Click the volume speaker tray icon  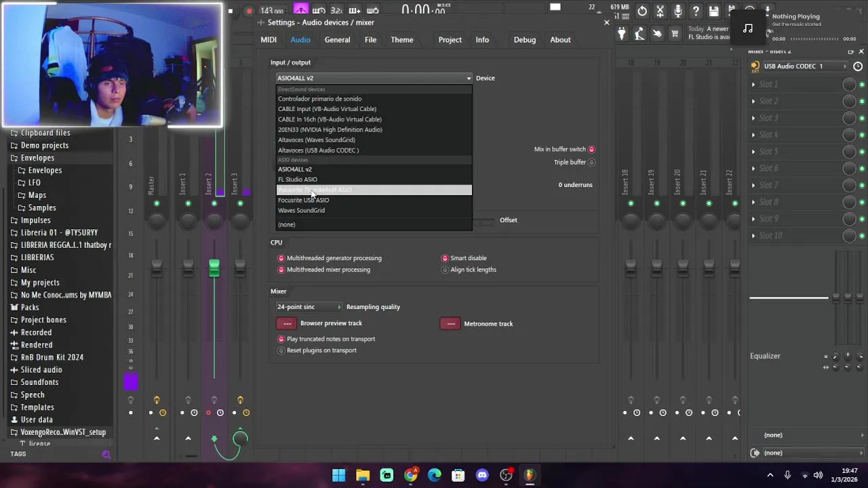tap(818, 475)
